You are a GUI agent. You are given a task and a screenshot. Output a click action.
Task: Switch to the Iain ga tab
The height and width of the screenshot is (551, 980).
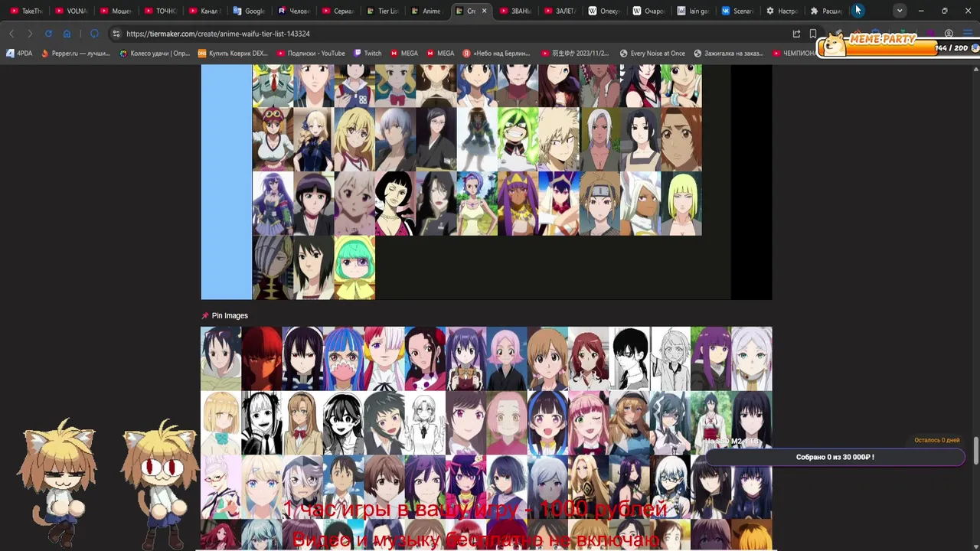[x=693, y=11]
